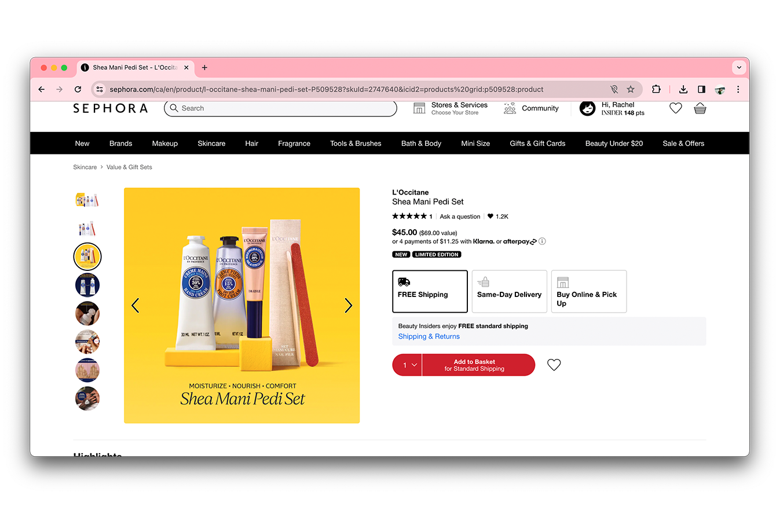Open the quantity dropdown

(408, 365)
